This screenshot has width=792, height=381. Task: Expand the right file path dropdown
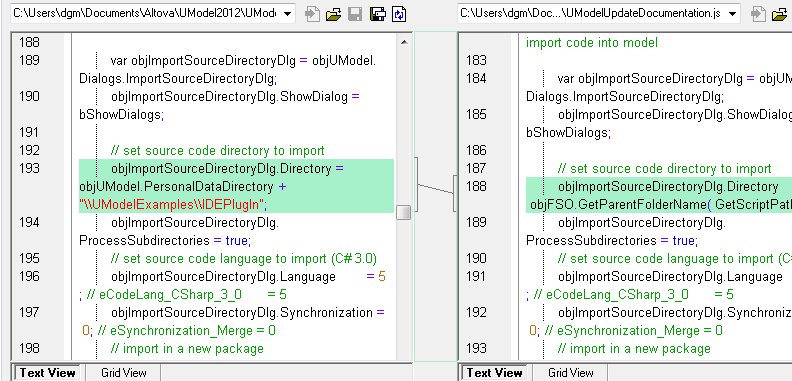[x=733, y=14]
